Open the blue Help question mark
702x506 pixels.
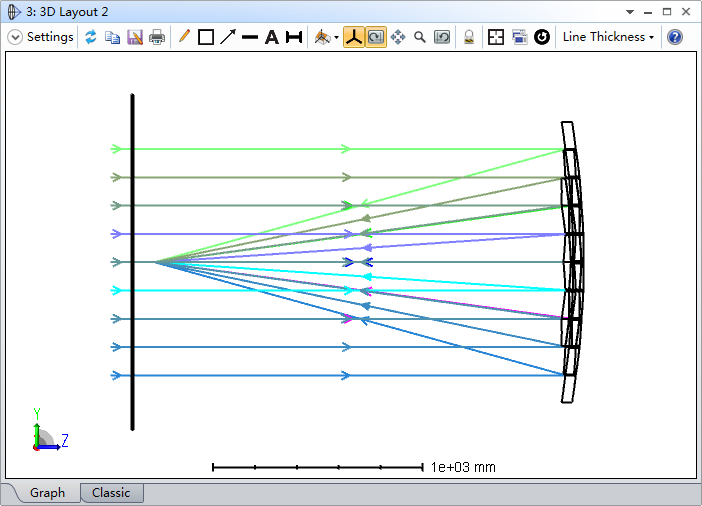pos(675,37)
